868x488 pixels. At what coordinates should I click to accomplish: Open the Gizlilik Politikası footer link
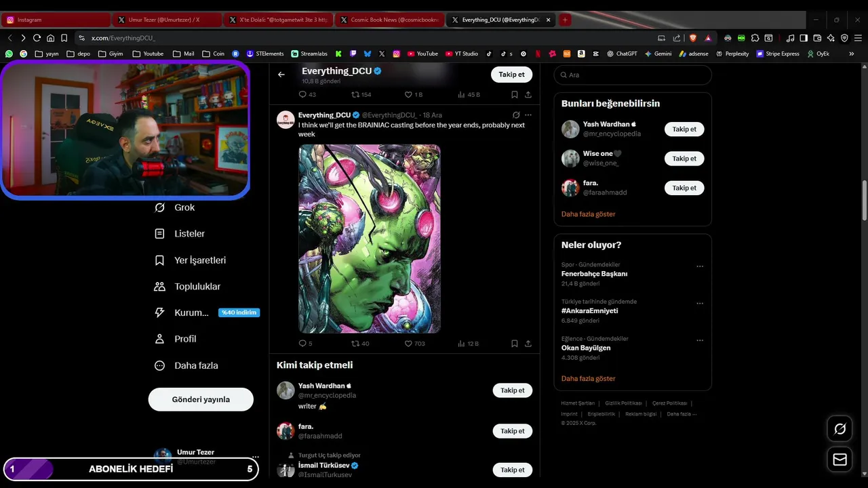[623, 403]
